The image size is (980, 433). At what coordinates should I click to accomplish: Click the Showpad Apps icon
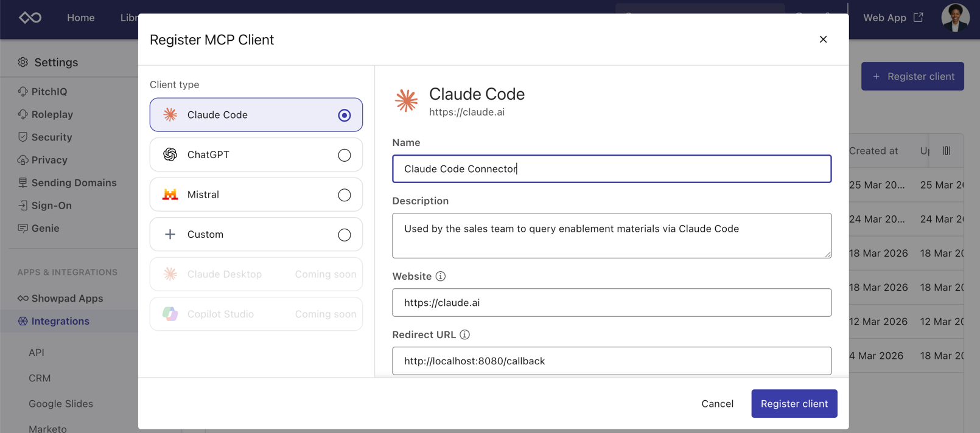click(23, 298)
